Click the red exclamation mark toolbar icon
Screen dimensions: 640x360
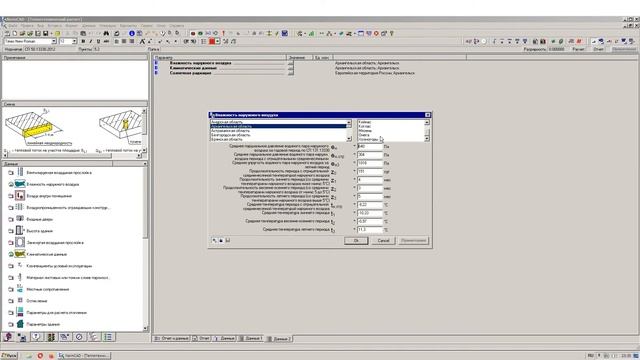[x=223, y=33]
